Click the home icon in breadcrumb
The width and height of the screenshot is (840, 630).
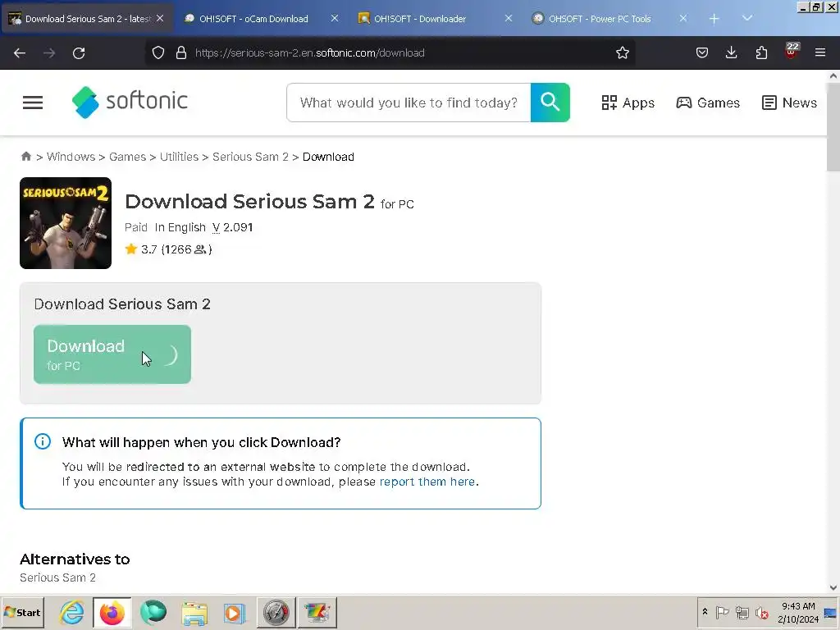pos(25,156)
